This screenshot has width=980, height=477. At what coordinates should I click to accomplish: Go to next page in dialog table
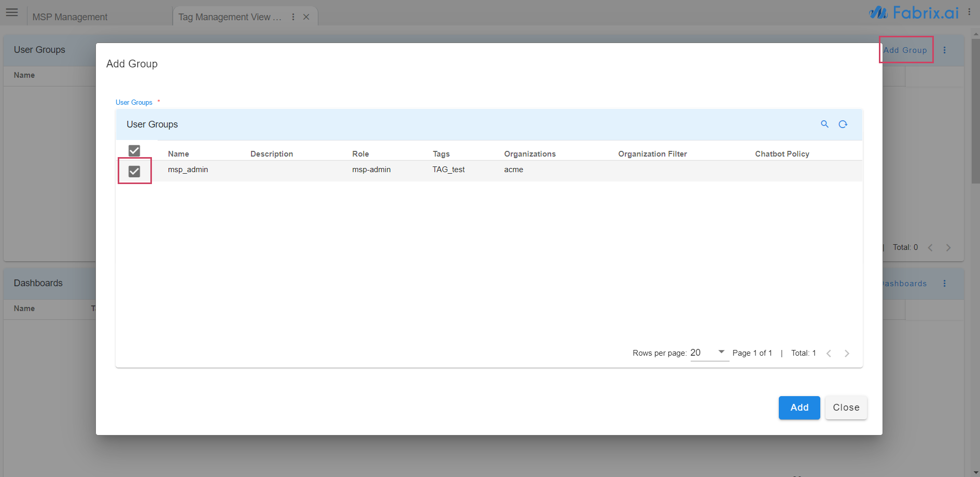point(847,353)
